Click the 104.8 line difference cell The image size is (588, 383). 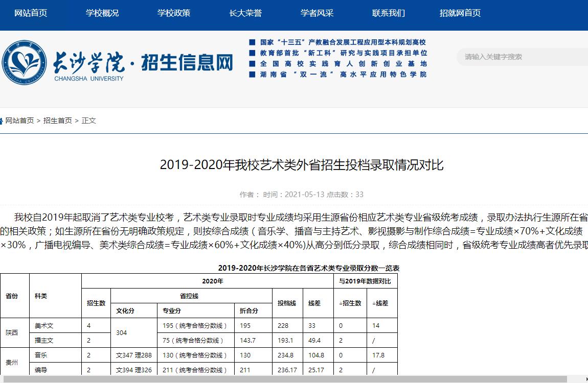(x=318, y=355)
